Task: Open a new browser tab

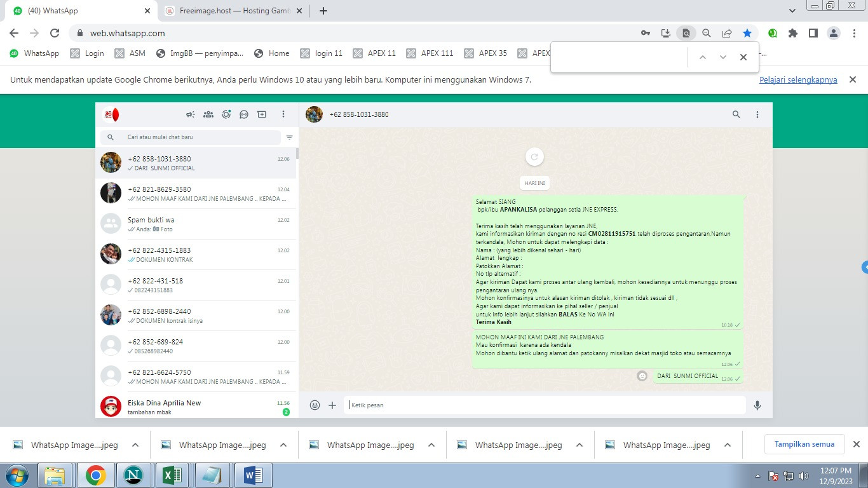Action: click(323, 11)
